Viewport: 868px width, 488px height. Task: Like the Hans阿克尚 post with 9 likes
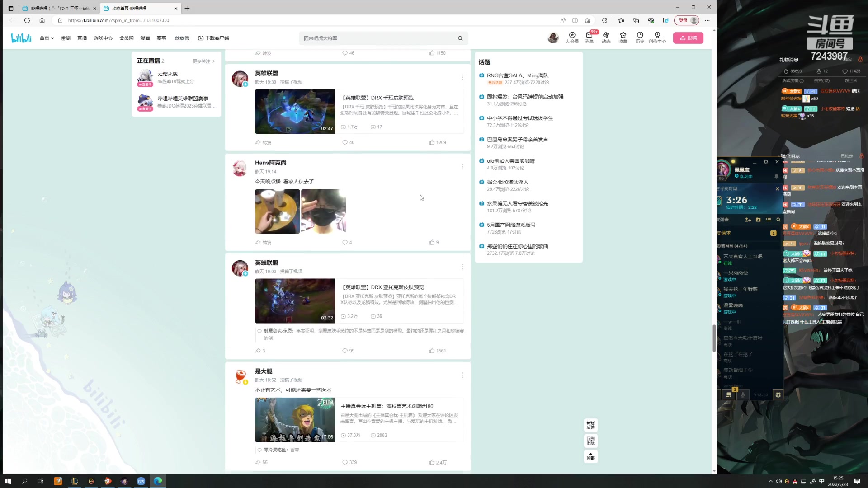point(434,242)
